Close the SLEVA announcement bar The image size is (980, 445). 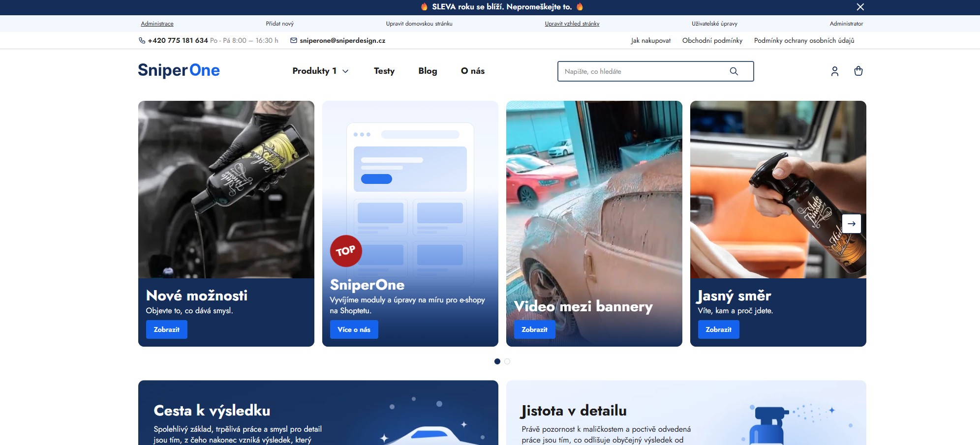860,7
